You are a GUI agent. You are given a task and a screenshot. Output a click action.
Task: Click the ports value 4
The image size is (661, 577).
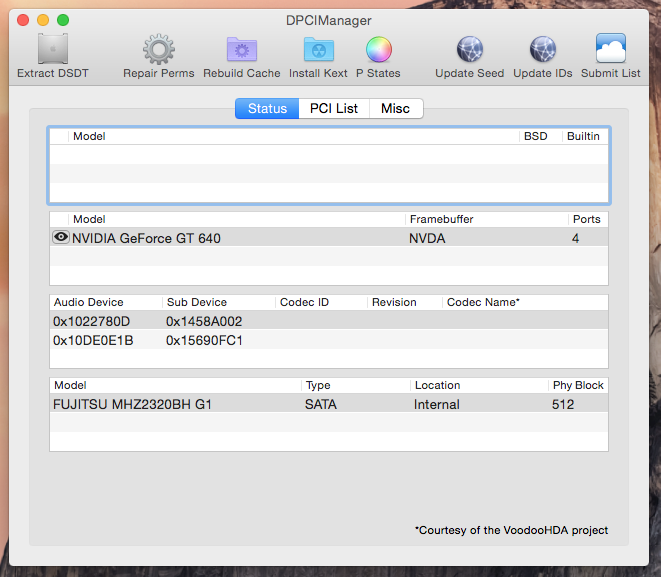coord(575,238)
